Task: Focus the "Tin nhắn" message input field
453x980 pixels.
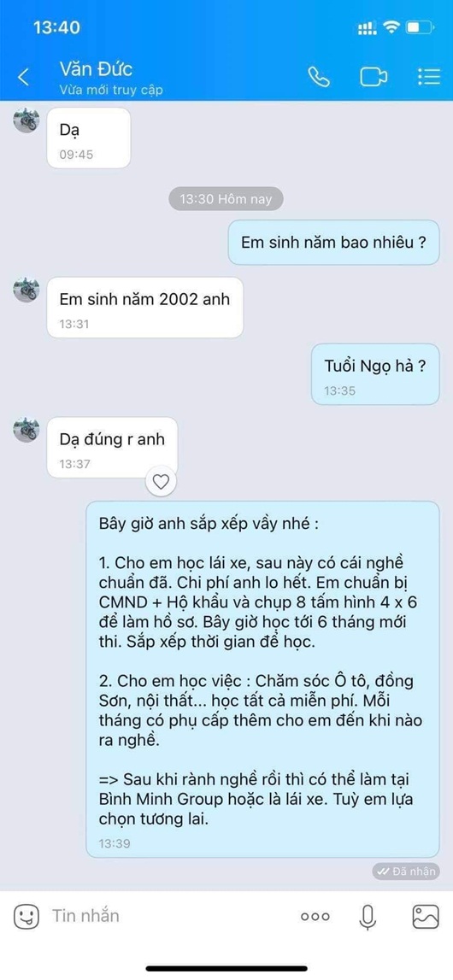Action: 168,916
